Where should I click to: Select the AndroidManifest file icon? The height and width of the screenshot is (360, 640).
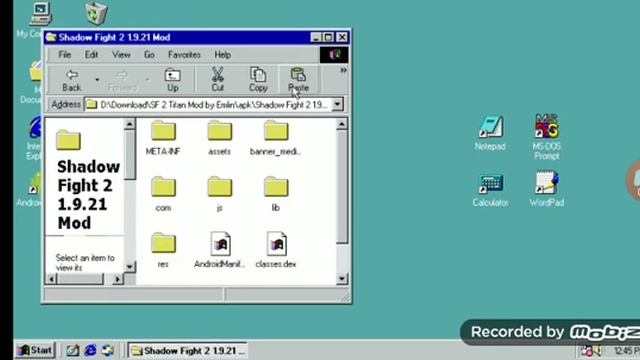point(220,244)
